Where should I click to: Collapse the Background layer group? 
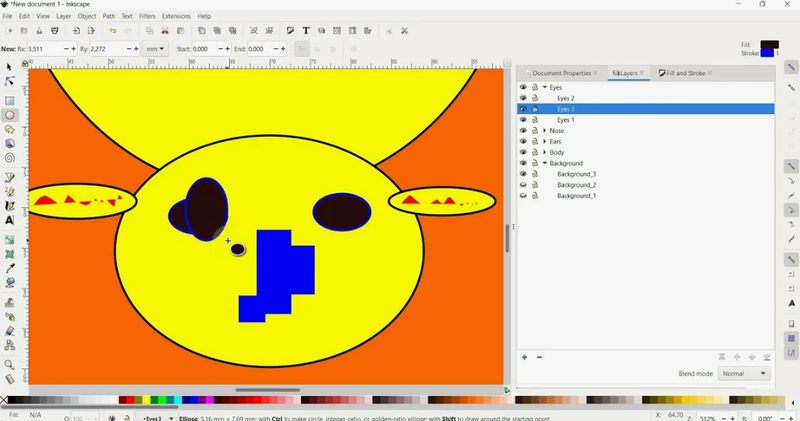click(x=544, y=163)
